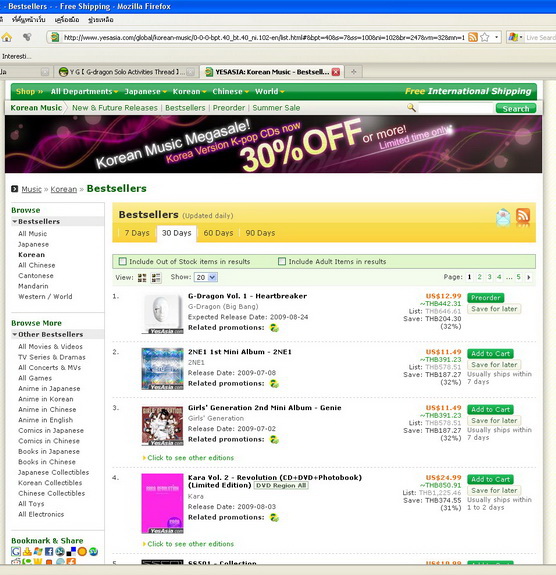Select the 30 Days tab

click(176, 233)
